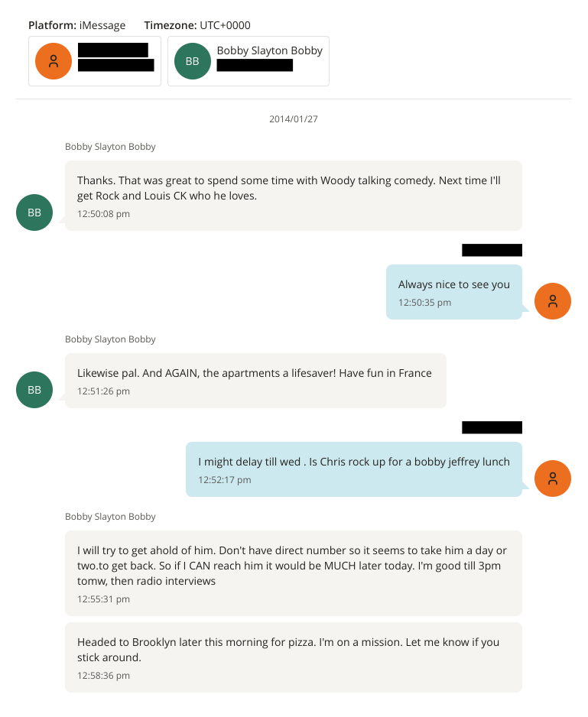Select the "Have fun in France" message
Viewport: 588px width, 717px height.
coord(255,373)
